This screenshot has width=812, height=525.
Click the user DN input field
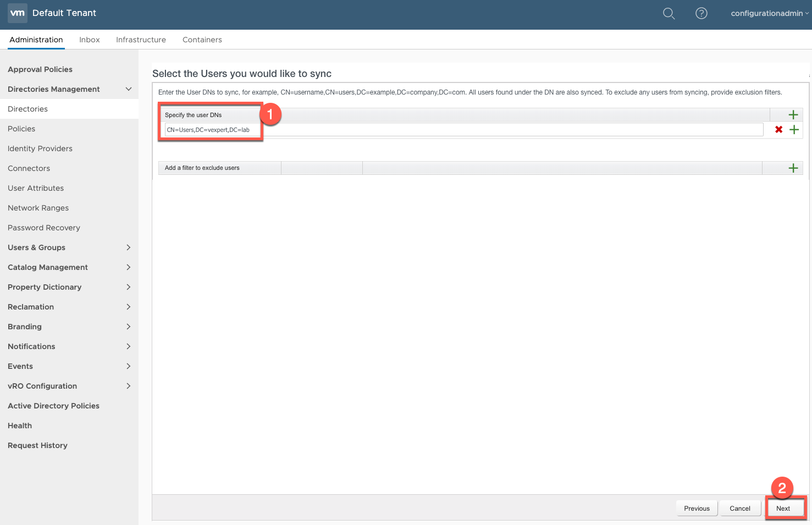tap(464, 130)
